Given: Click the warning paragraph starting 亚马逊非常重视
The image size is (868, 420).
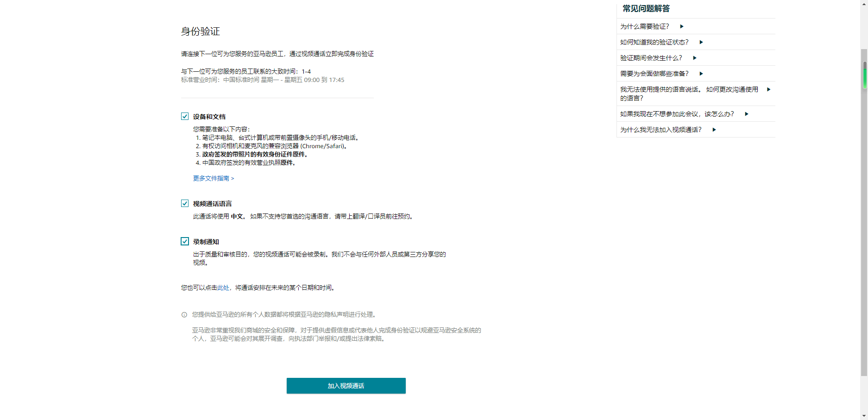Looking at the screenshot, I should [337, 334].
